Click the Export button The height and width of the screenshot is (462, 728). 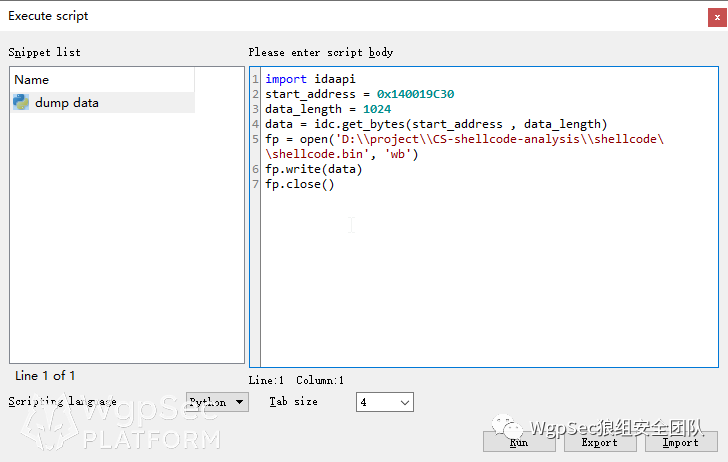600,442
